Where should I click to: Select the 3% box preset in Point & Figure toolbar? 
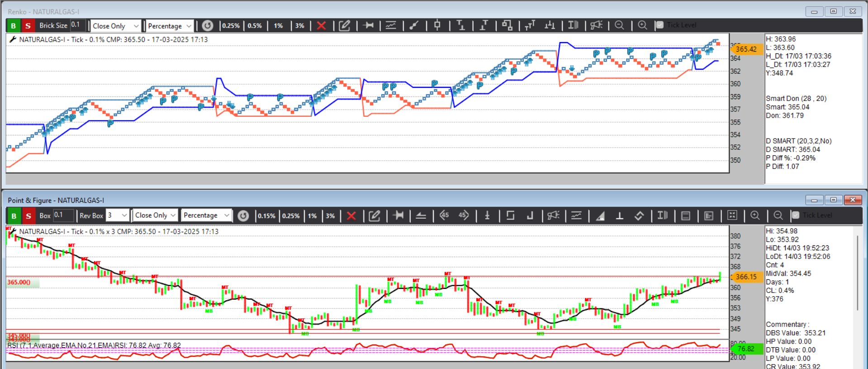tap(330, 216)
